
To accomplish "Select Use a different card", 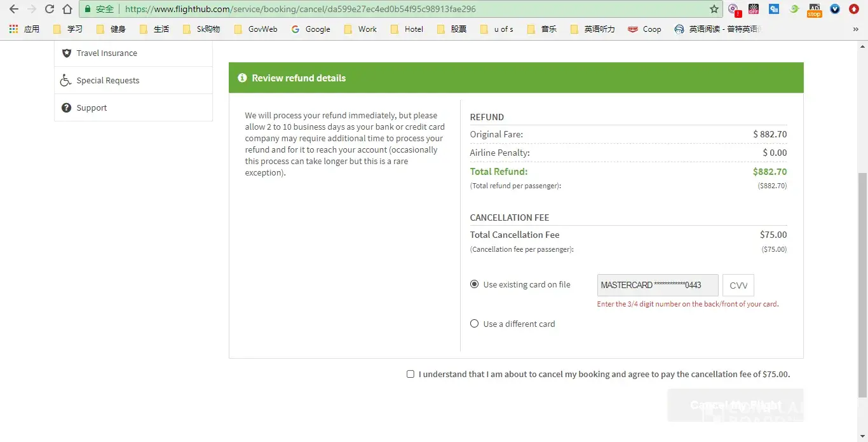I will tap(474, 323).
